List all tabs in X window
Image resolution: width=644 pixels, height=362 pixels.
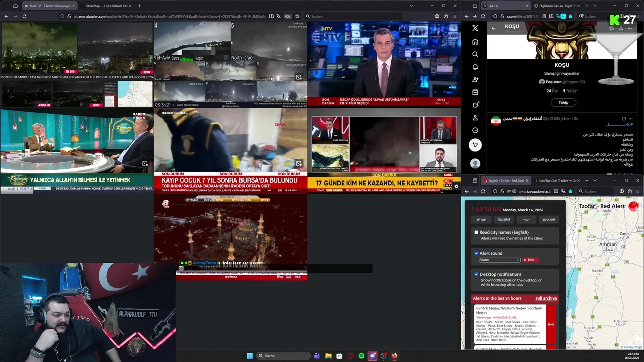point(595,6)
